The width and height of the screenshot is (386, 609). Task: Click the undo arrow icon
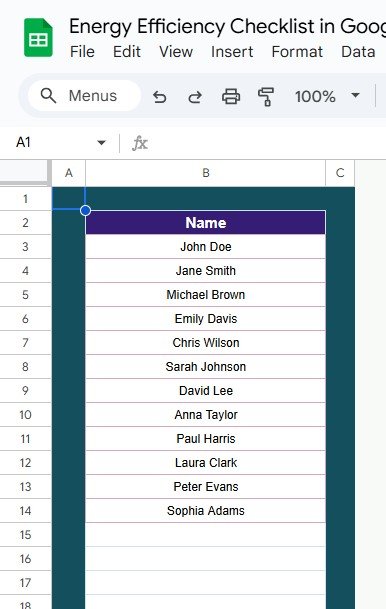tap(159, 96)
